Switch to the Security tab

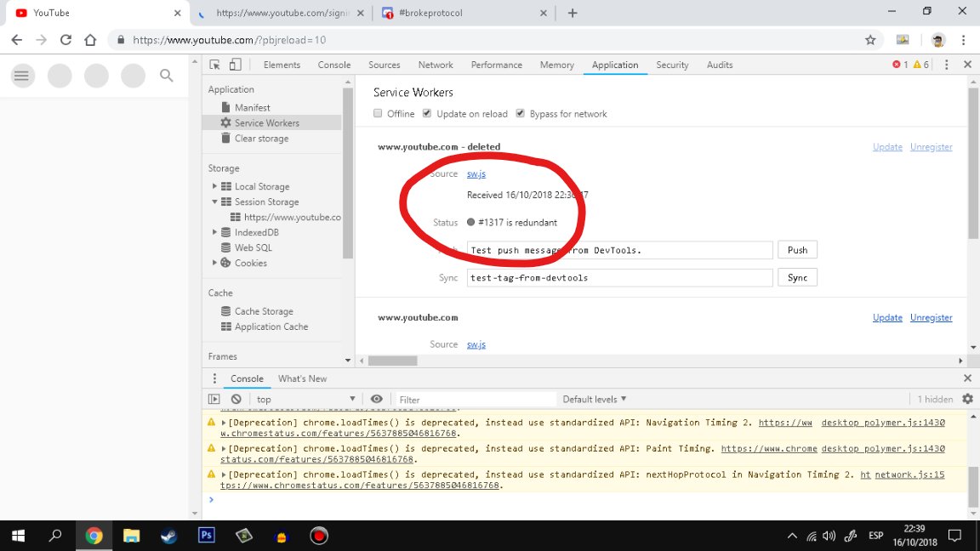[672, 65]
